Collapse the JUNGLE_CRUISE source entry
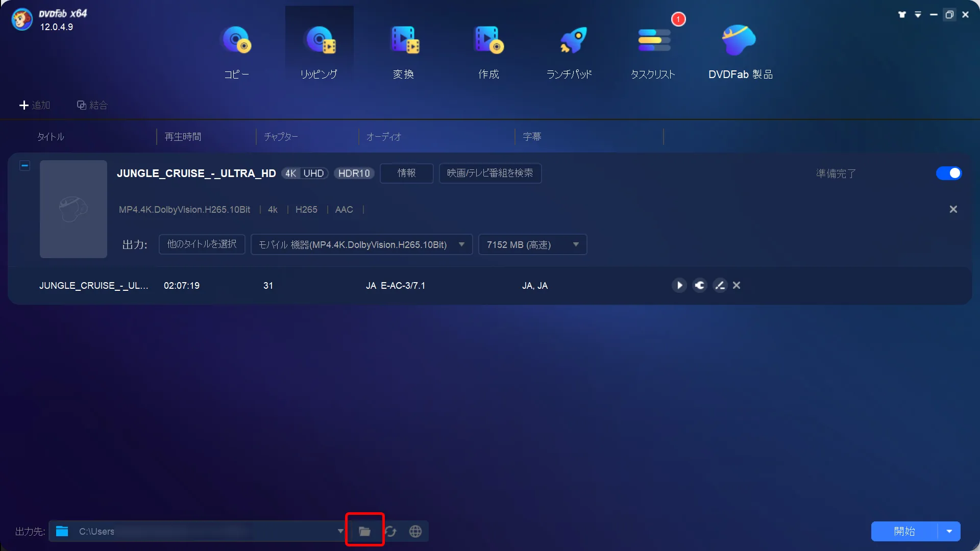980x551 pixels. point(24,166)
